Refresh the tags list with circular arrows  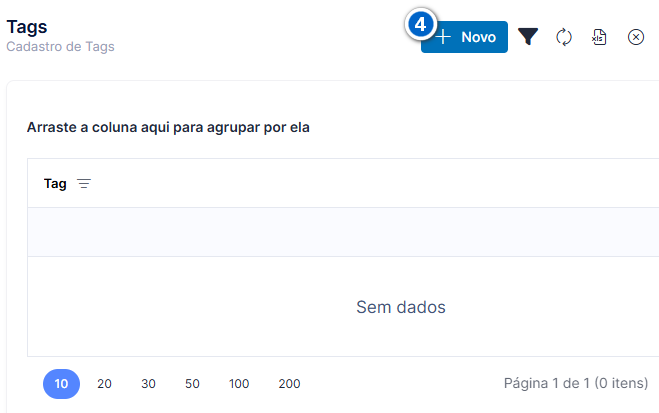564,37
